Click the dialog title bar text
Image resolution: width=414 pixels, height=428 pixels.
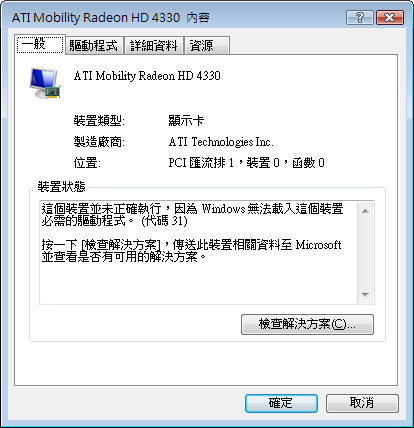111,17
